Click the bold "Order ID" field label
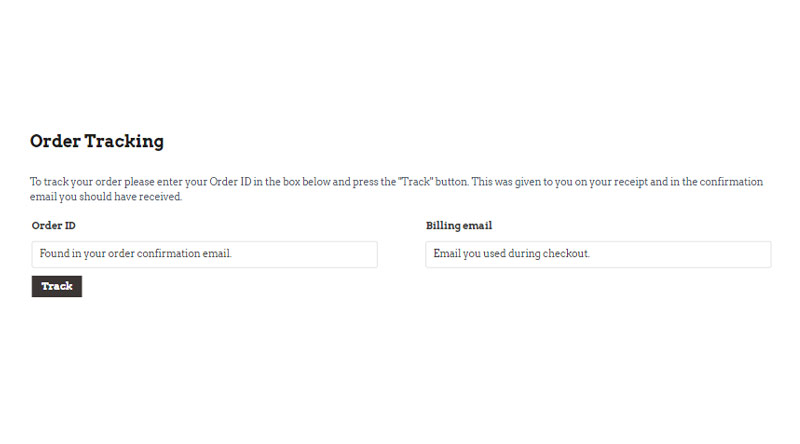 coord(54,226)
